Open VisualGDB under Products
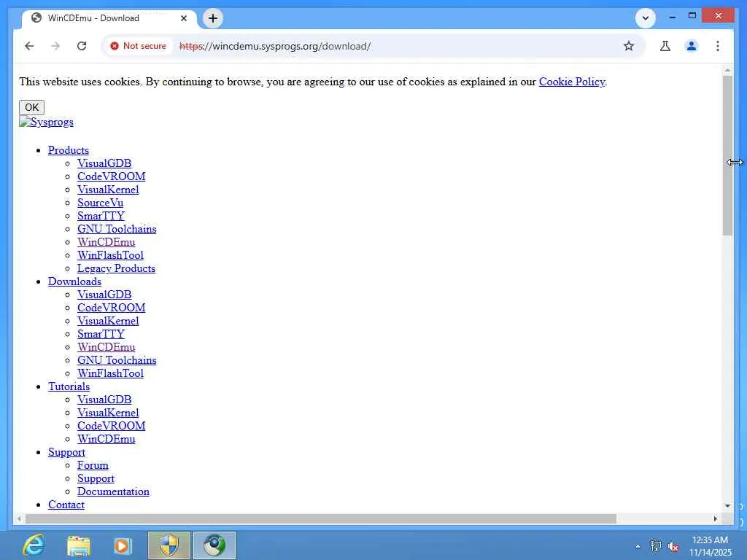The height and width of the screenshot is (560, 747). [104, 163]
